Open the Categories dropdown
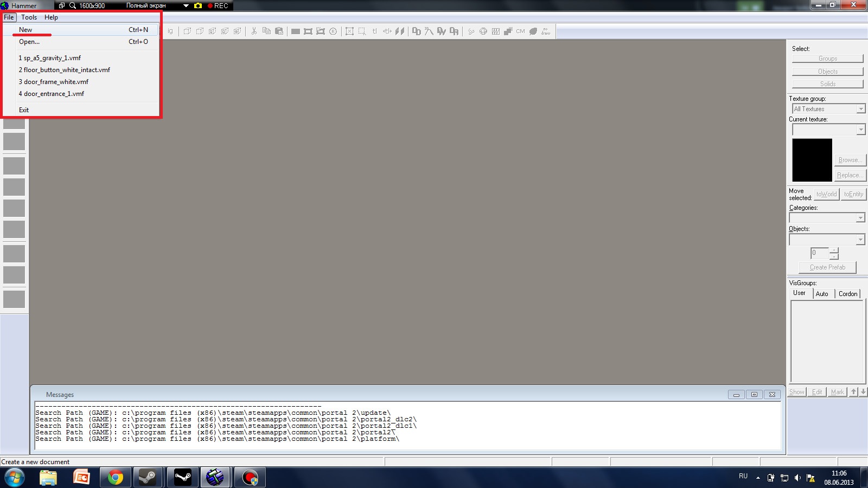The image size is (868, 488). click(827, 218)
